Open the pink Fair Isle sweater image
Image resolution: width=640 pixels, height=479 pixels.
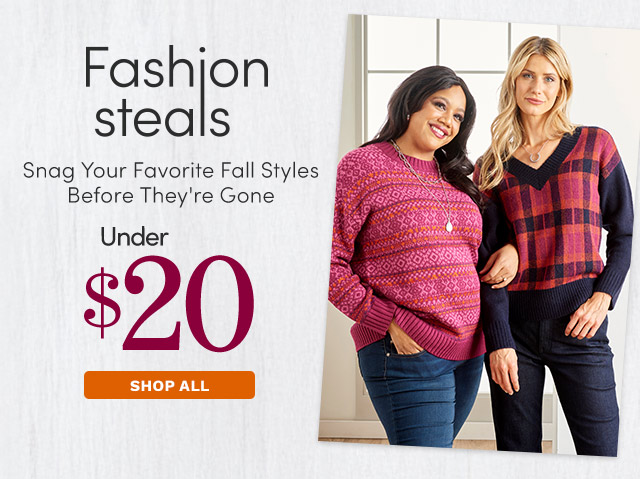(x=404, y=249)
